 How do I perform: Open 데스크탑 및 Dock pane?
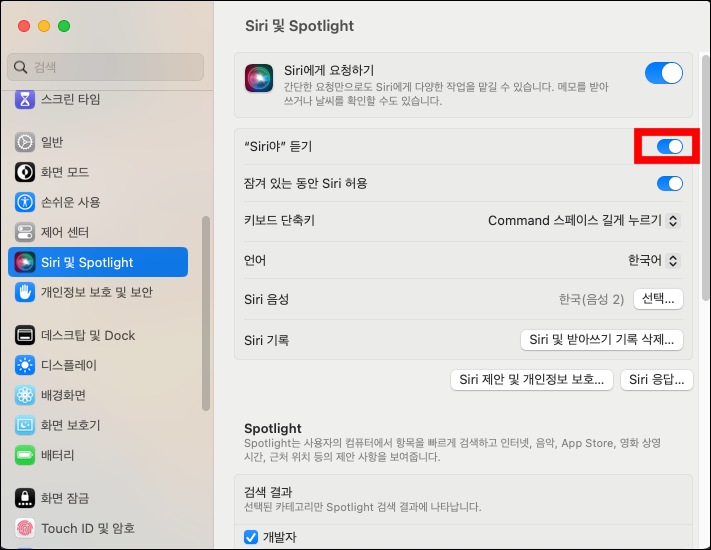pos(98,335)
